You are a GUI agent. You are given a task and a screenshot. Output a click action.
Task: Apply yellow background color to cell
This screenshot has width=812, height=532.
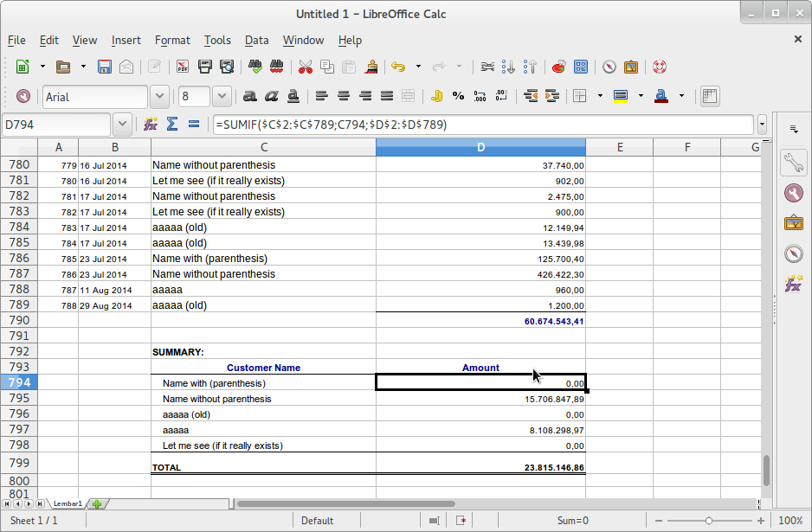[621, 96]
